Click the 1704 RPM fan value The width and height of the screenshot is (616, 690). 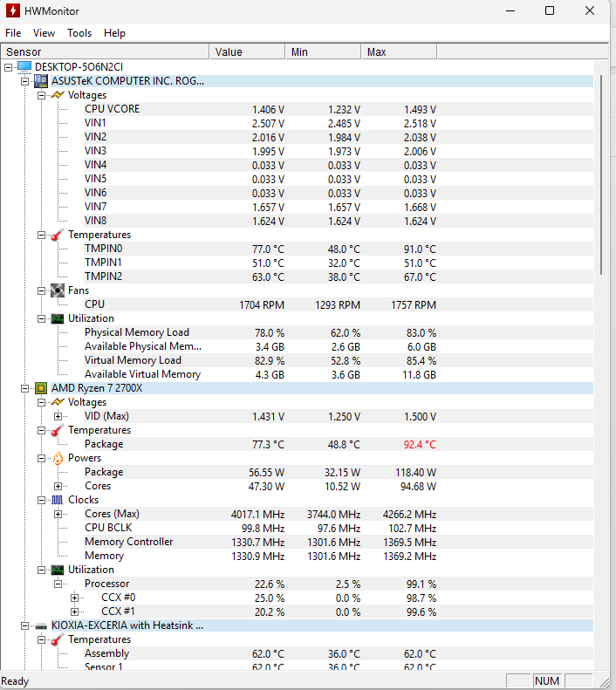coord(262,305)
